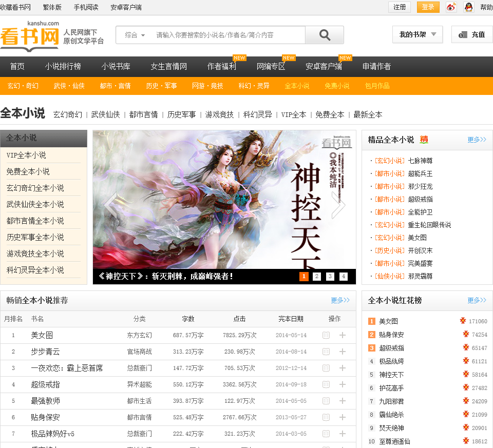Open Weibo login icon

tap(451, 7)
